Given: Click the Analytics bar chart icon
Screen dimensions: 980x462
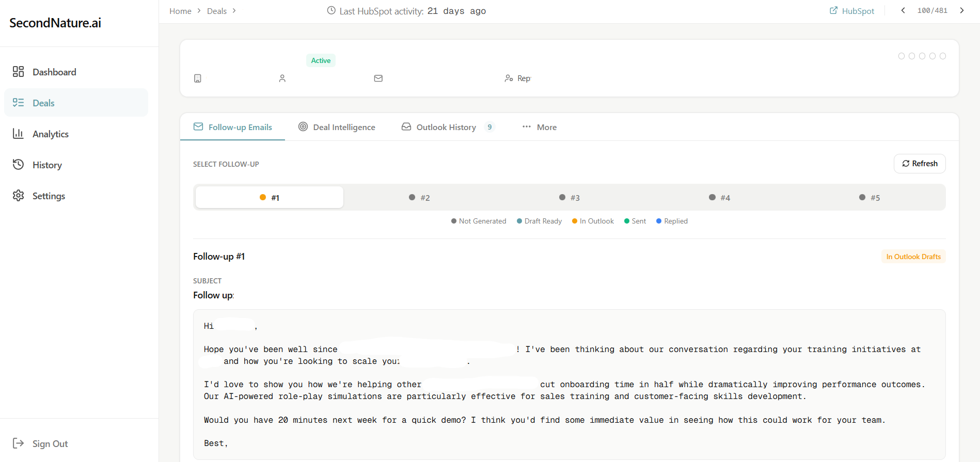Looking at the screenshot, I should pyautogui.click(x=18, y=134).
